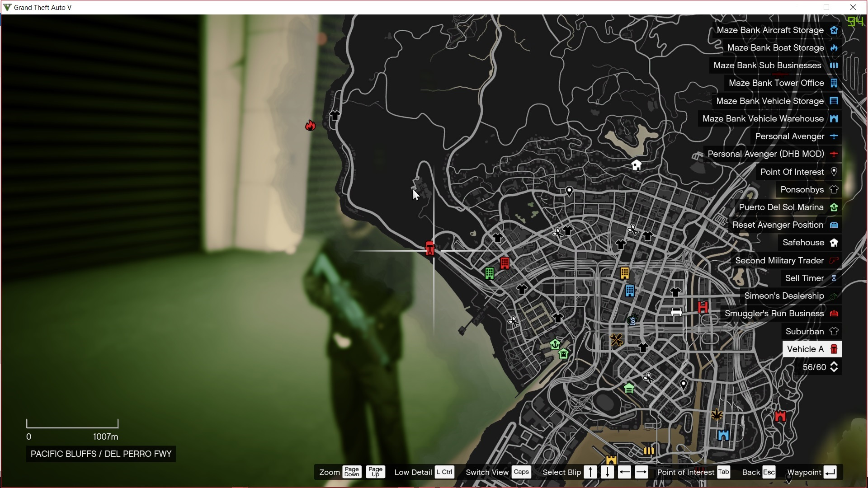868x488 pixels.
Task: Click the GTA V logo in the title bar
Action: [x=7, y=7]
